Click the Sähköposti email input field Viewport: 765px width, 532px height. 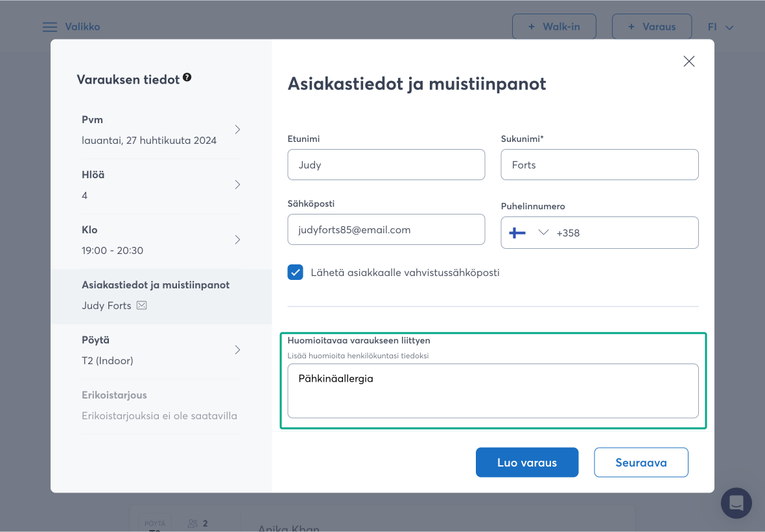386,229
